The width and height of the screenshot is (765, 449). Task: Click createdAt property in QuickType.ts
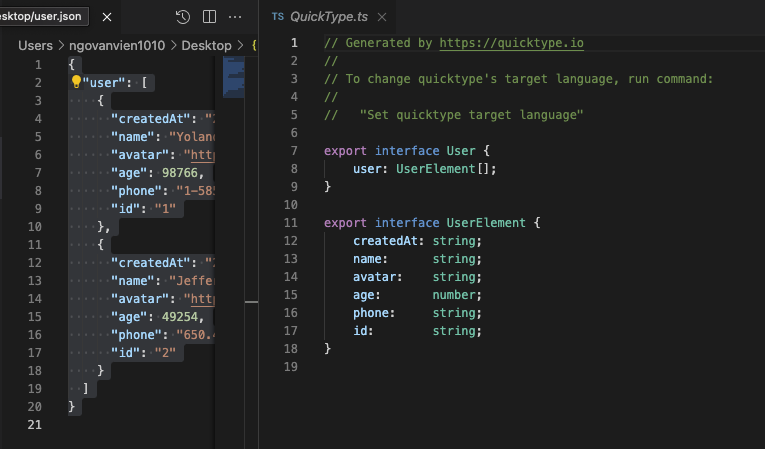click(x=385, y=241)
